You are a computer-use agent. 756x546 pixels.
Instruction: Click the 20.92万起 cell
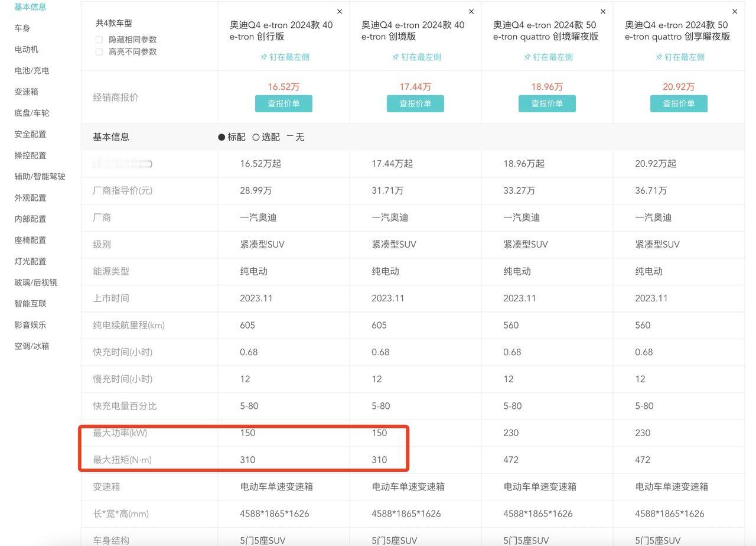click(656, 164)
